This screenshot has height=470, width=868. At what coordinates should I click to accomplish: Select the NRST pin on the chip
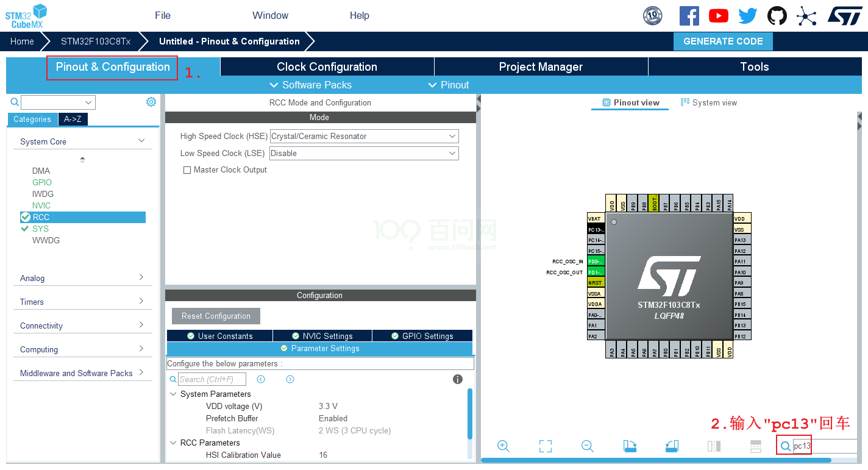coord(596,283)
